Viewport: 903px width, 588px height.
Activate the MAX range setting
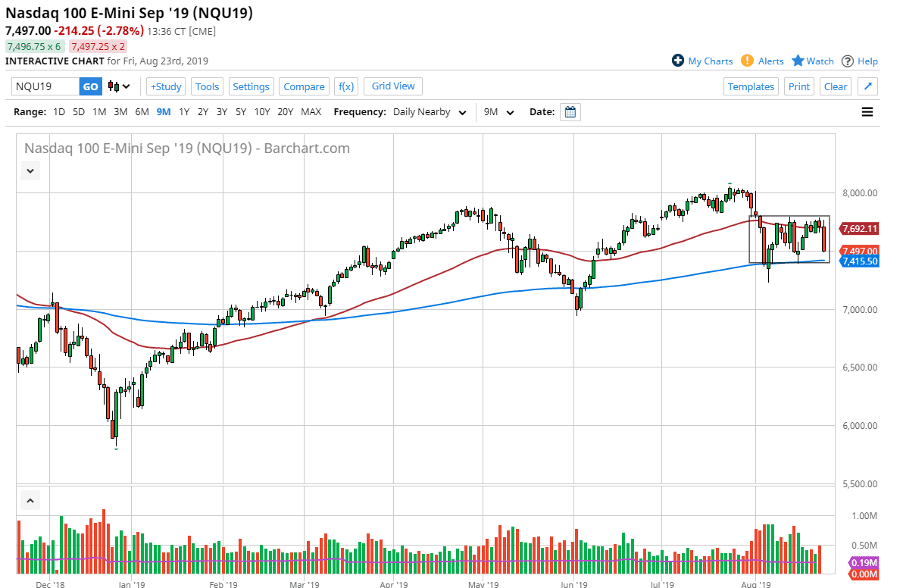pos(311,111)
